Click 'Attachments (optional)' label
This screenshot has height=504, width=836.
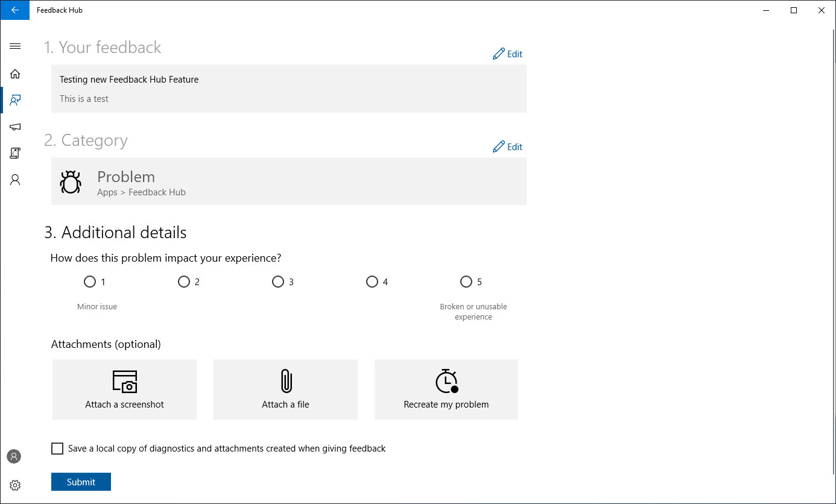pyautogui.click(x=106, y=344)
